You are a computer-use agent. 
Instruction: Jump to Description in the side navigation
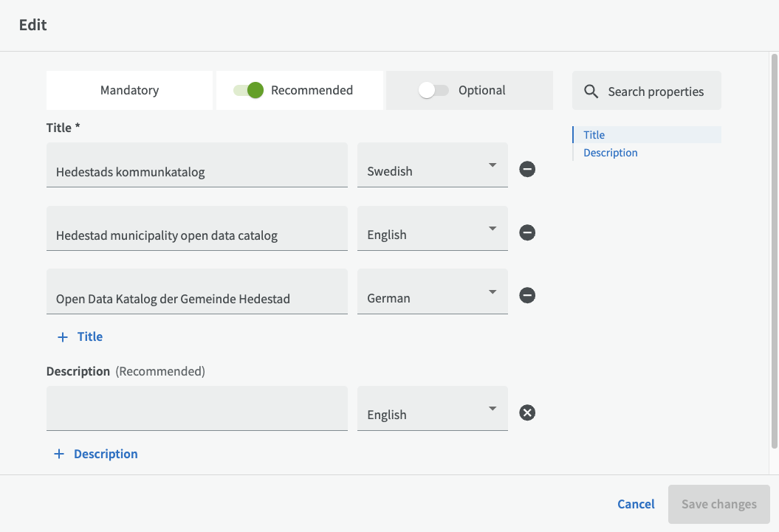tap(611, 153)
